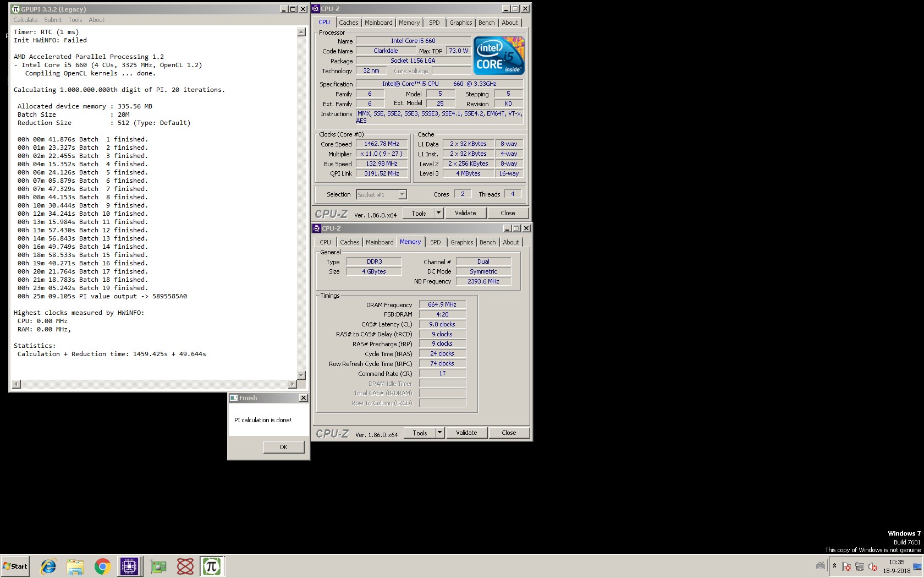The height and width of the screenshot is (578, 924).
Task: Click Close button in lower CPU-Z
Action: (509, 433)
